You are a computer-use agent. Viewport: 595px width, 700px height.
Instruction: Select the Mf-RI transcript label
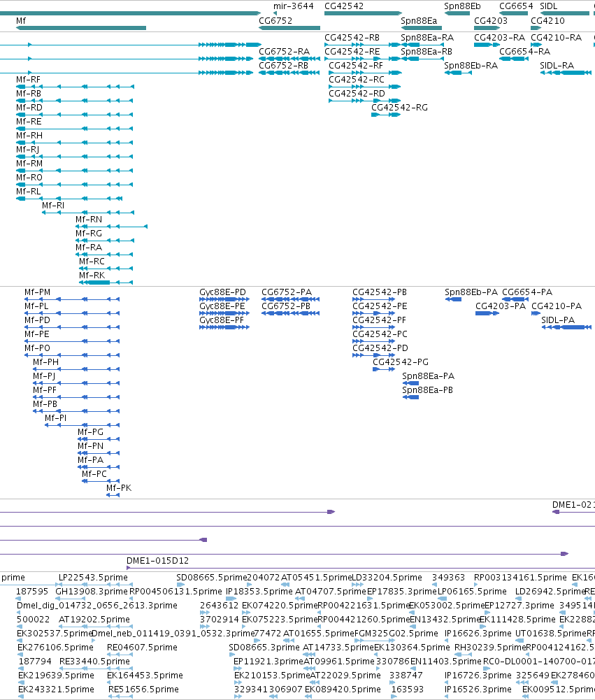(53, 206)
